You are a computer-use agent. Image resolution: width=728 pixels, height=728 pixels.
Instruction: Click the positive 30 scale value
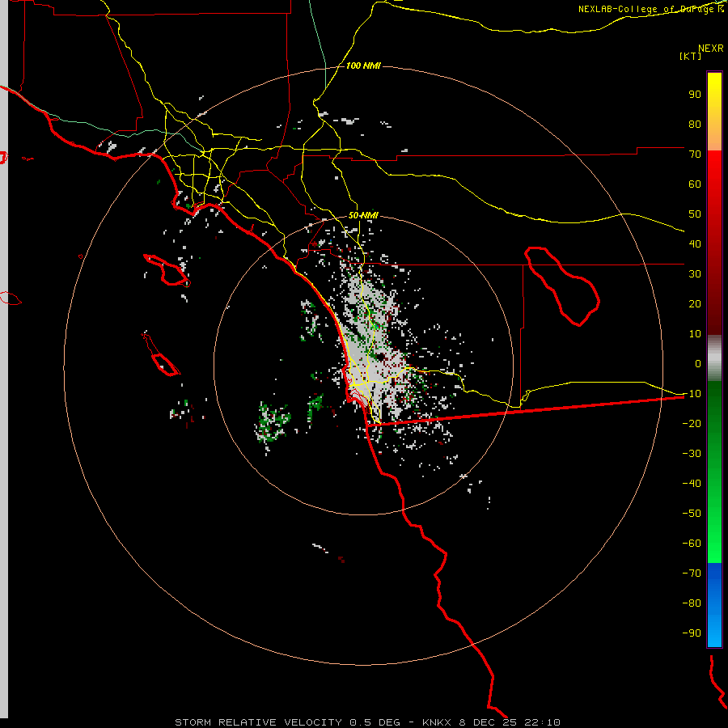click(x=695, y=274)
